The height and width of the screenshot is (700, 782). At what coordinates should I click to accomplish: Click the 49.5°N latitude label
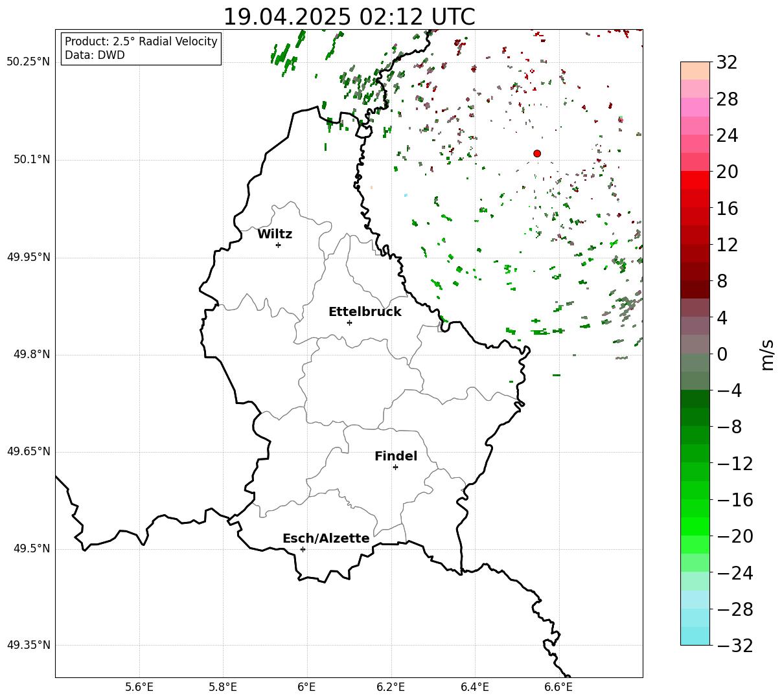coord(31,548)
